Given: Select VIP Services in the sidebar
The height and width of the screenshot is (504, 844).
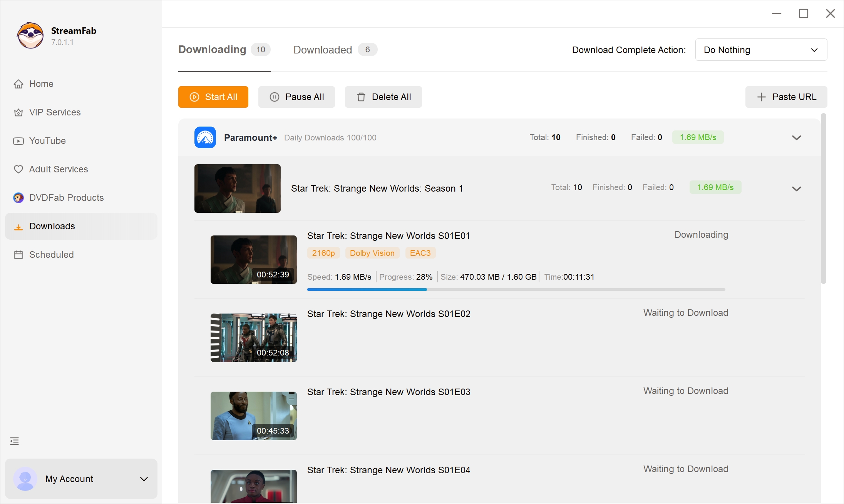Looking at the screenshot, I should [54, 112].
